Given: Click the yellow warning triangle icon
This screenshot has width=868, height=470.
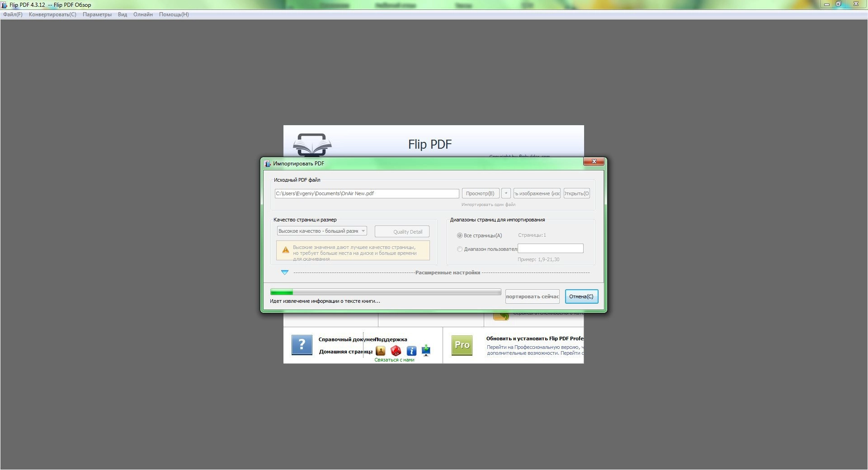Looking at the screenshot, I should pos(286,250).
